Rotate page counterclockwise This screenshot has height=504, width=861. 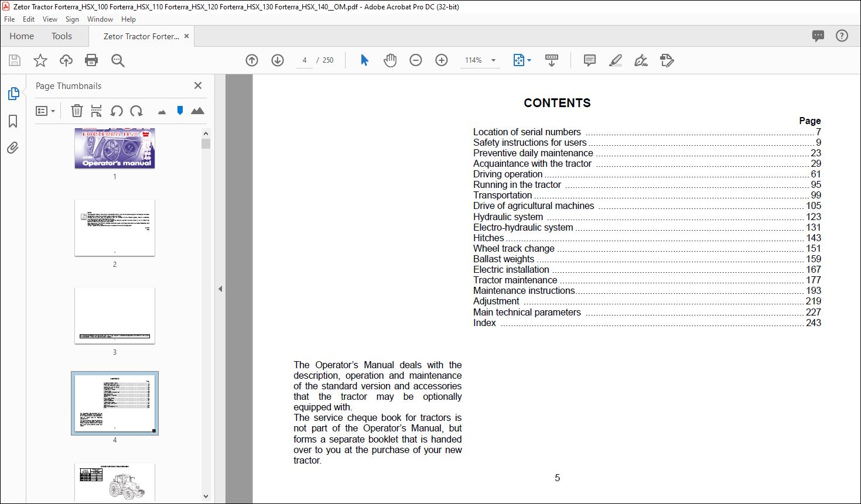click(117, 111)
